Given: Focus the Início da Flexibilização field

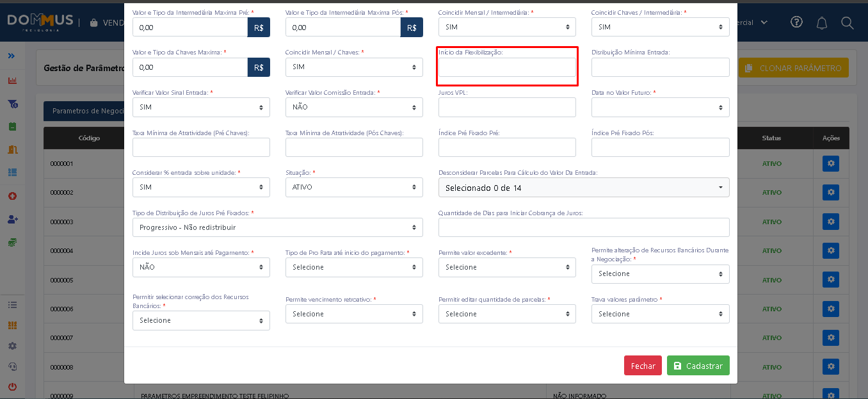Looking at the screenshot, I should 507,67.
